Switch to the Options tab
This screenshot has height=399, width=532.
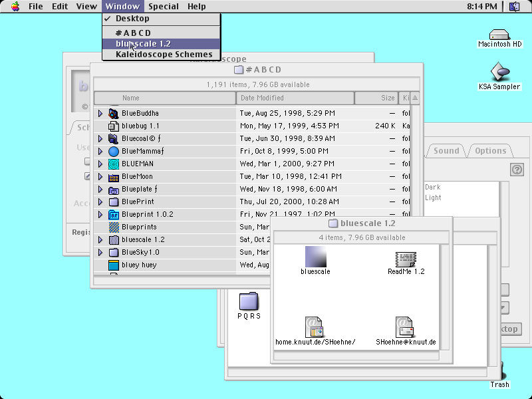pyautogui.click(x=490, y=151)
